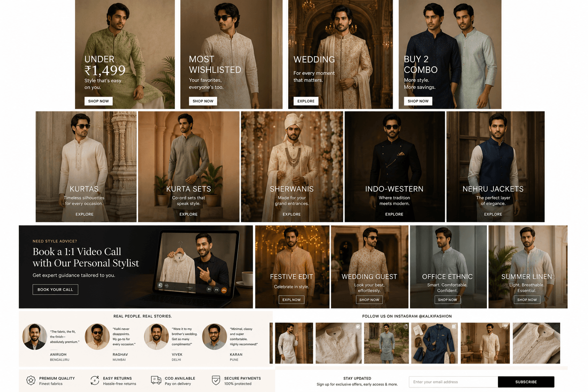Open Vivek's reviewer profile photo
Screen dimensions: 588x392
[156, 337]
